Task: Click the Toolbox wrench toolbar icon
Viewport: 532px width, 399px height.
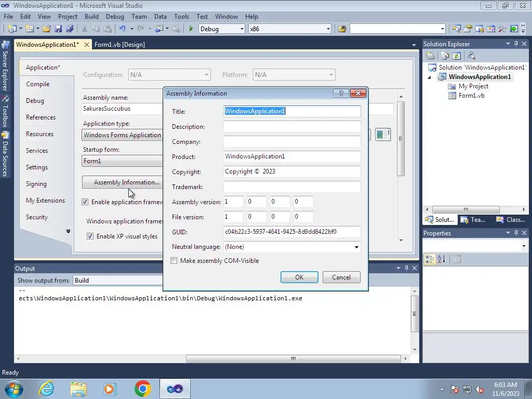Action: 502,29
